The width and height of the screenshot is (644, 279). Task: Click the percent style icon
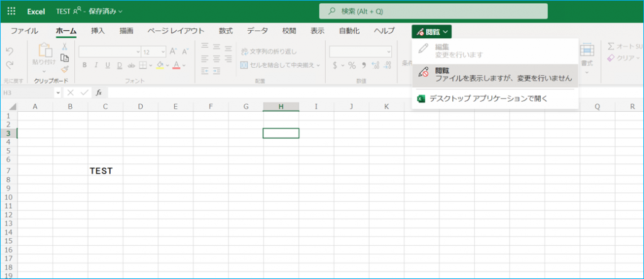coord(352,65)
